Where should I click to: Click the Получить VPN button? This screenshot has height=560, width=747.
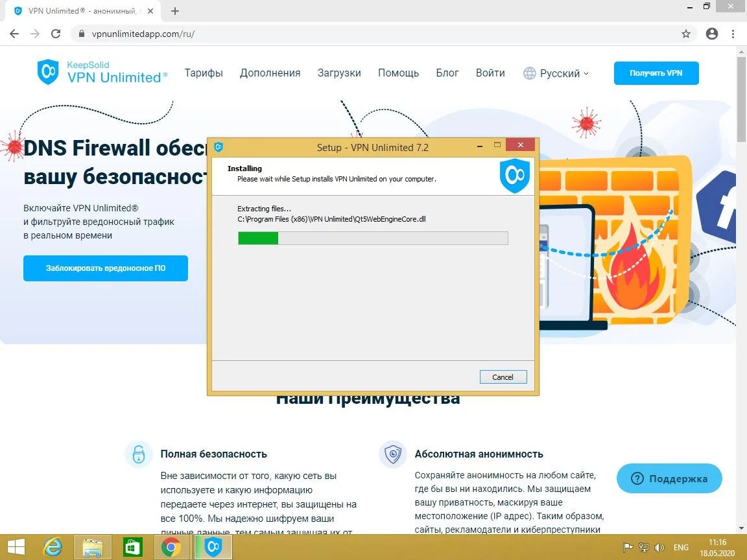pyautogui.click(x=656, y=73)
